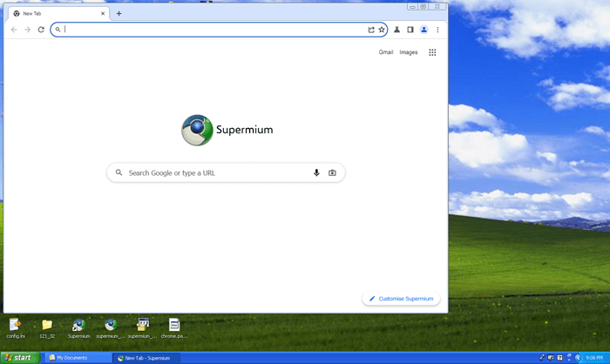Click the browser Reload button
The image size is (610, 364).
pyautogui.click(x=41, y=30)
